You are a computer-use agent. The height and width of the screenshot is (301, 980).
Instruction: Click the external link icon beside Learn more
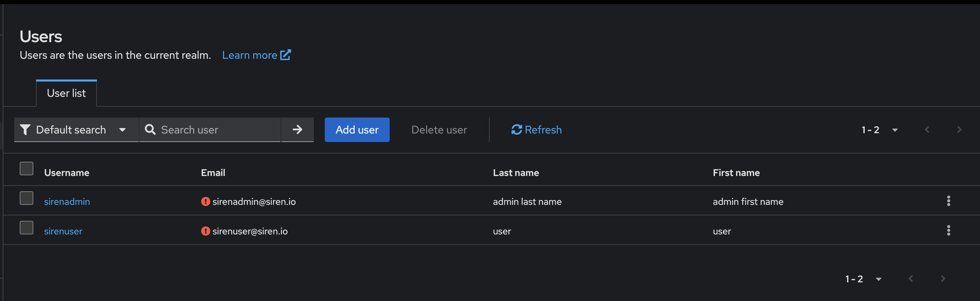(285, 55)
